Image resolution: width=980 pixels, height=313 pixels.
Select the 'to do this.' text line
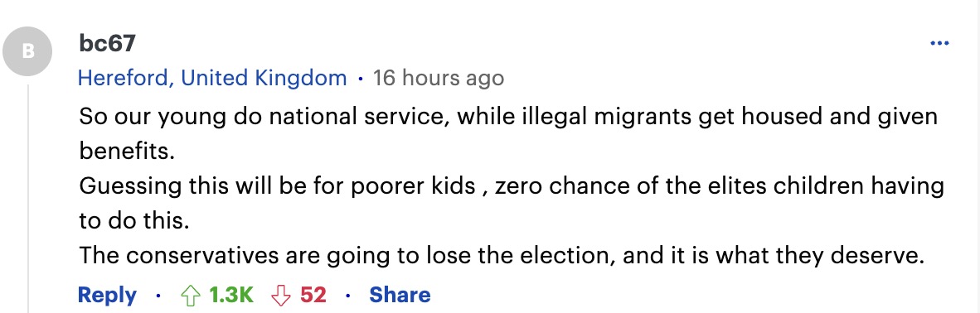point(133,221)
